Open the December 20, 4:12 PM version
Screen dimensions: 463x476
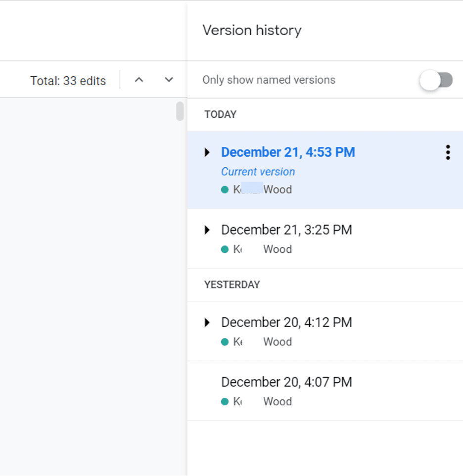[x=286, y=323]
